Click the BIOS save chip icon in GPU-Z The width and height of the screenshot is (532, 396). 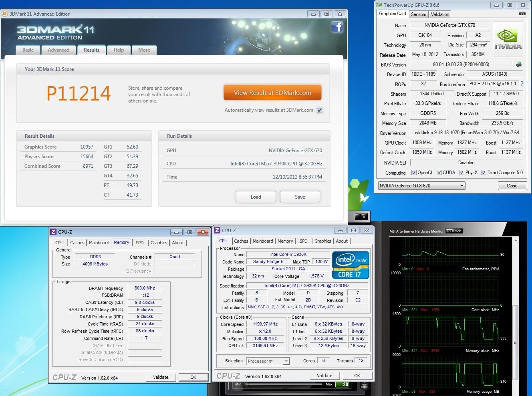tap(519, 64)
